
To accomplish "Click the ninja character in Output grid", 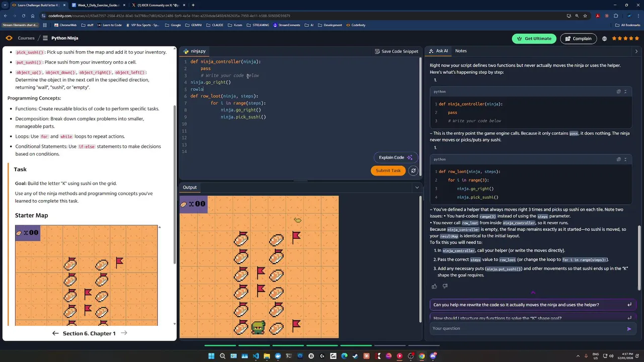I will click(259, 328).
